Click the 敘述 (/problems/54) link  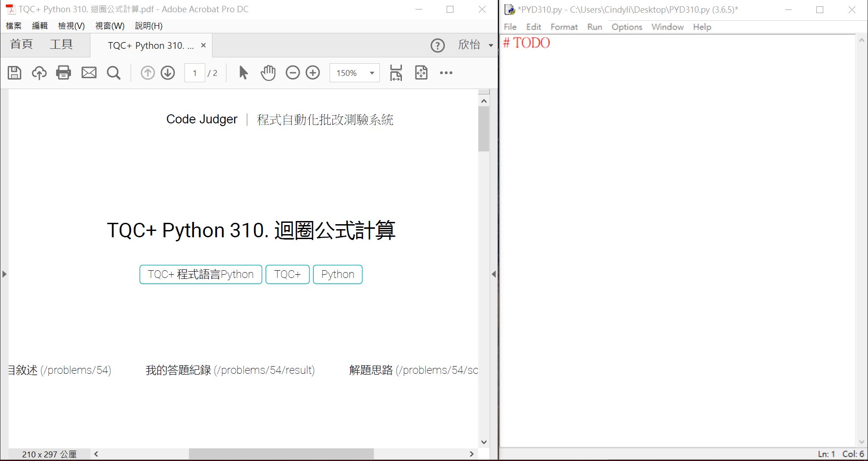coord(60,370)
